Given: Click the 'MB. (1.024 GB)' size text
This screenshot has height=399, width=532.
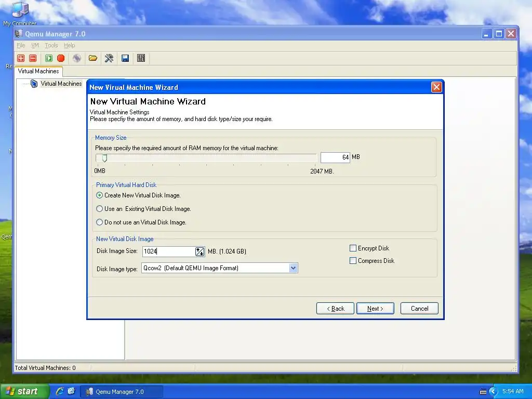Looking at the screenshot, I should (227, 251).
